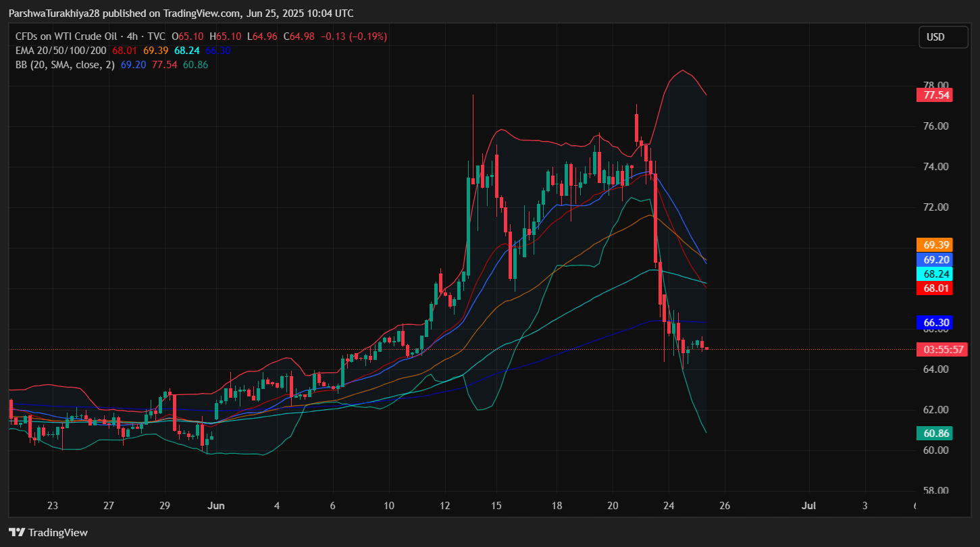
Task: Click the blue 66.30 EMA 200 price label
Action: 934,322
